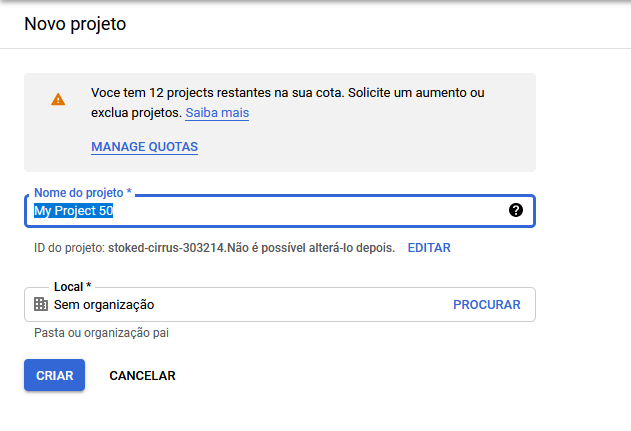Viewport: 631px width, 431px height.
Task: Click EDITAR to edit project ID
Action: (429, 248)
